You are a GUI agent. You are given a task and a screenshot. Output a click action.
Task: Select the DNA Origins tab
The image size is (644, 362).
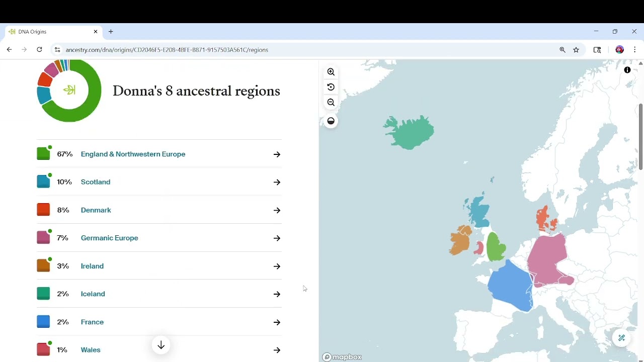click(53, 32)
